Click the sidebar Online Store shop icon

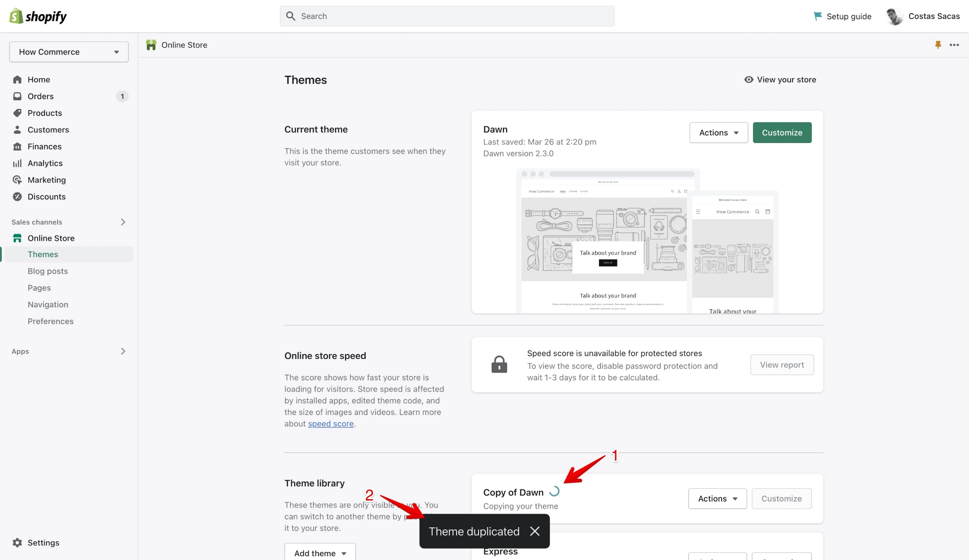[x=17, y=238]
